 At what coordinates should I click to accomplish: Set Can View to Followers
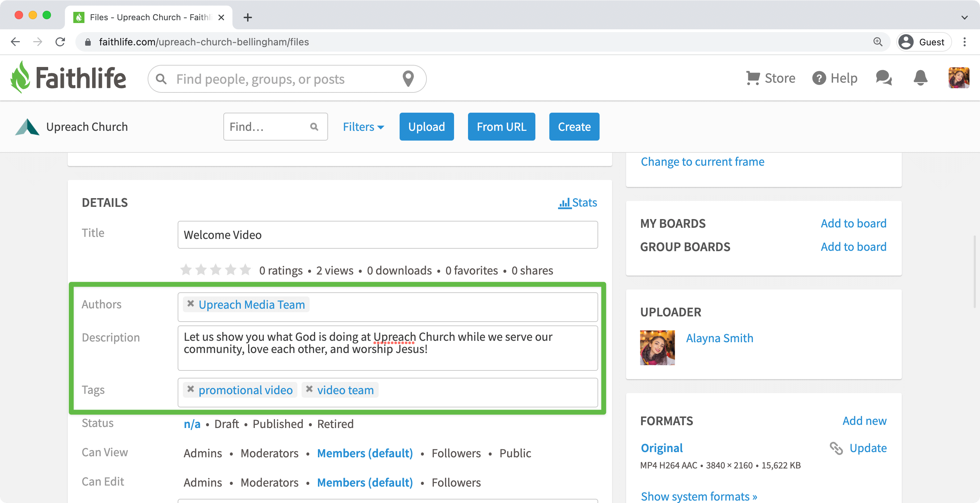[456, 453]
